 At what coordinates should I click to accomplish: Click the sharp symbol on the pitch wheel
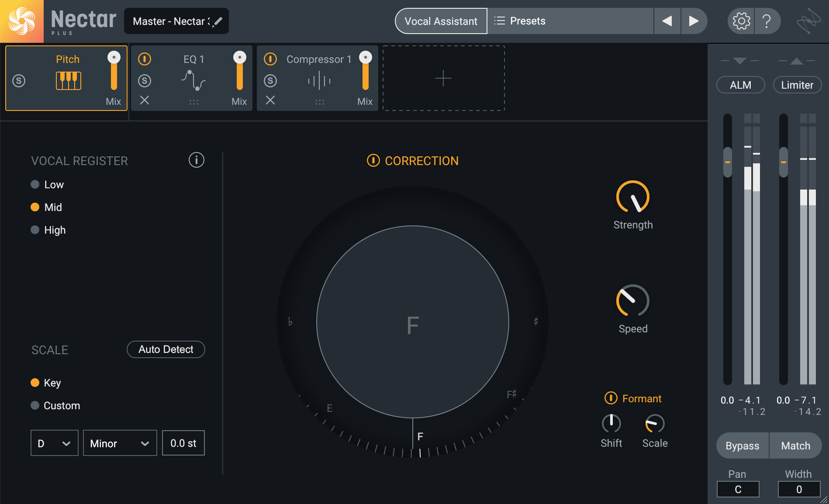click(x=536, y=322)
